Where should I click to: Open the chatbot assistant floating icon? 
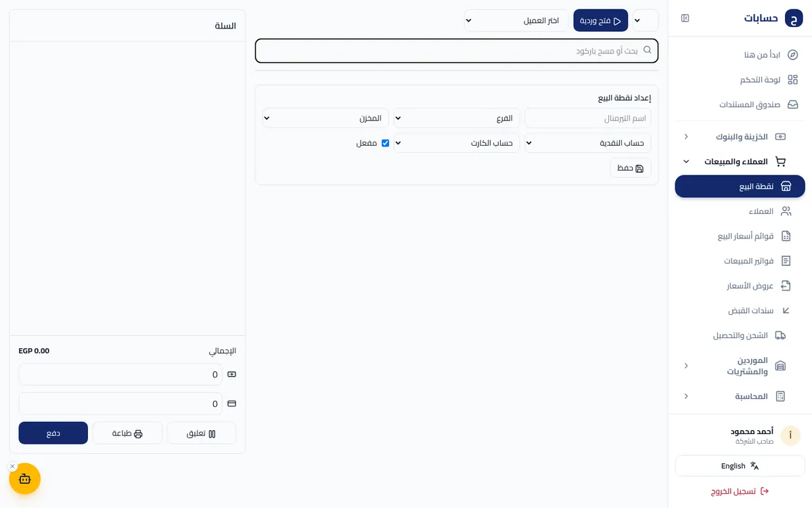pyautogui.click(x=25, y=479)
